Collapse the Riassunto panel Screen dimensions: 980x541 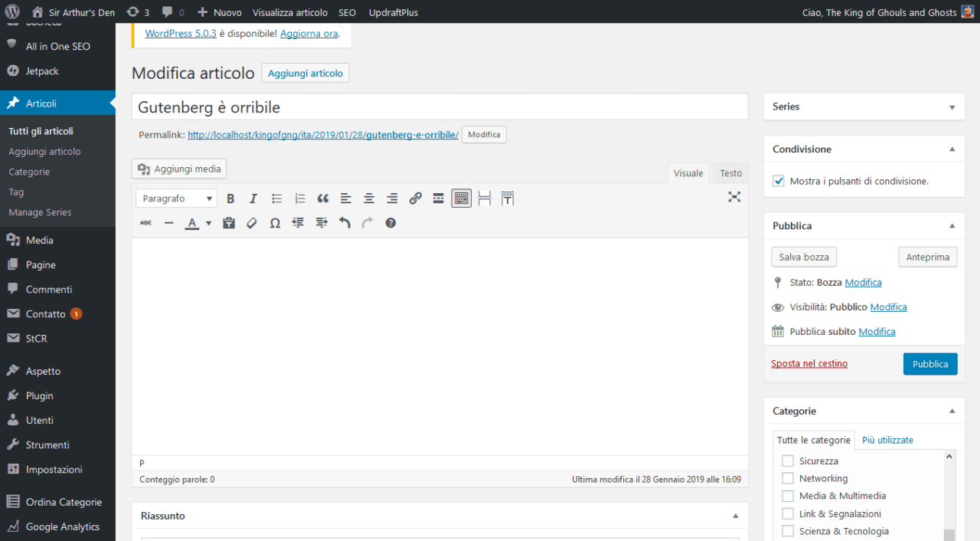click(x=735, y=516)
